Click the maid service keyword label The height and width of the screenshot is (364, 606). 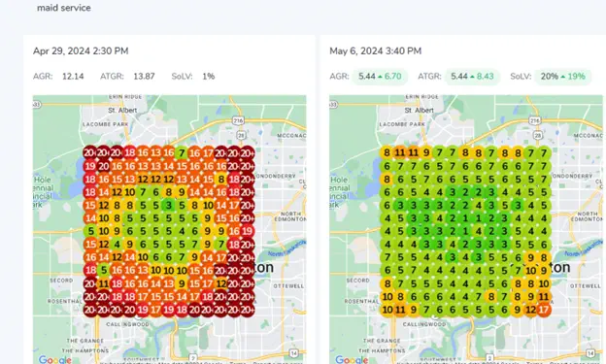tap(64, 8)
